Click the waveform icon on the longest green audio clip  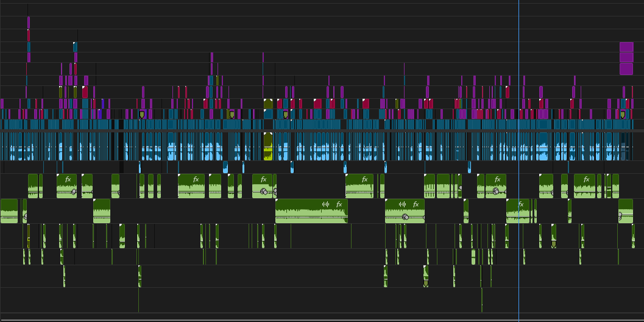(326, 204)
